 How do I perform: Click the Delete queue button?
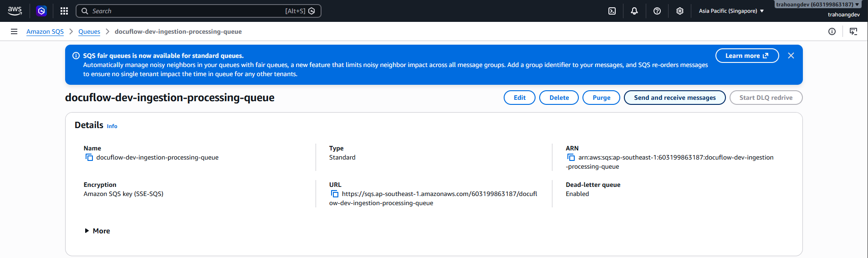click(559, 98)
